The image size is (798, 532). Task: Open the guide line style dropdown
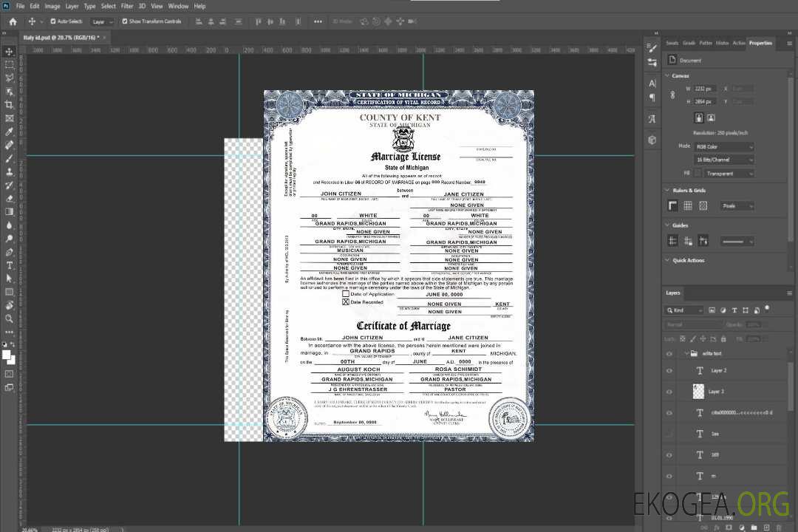737,242
